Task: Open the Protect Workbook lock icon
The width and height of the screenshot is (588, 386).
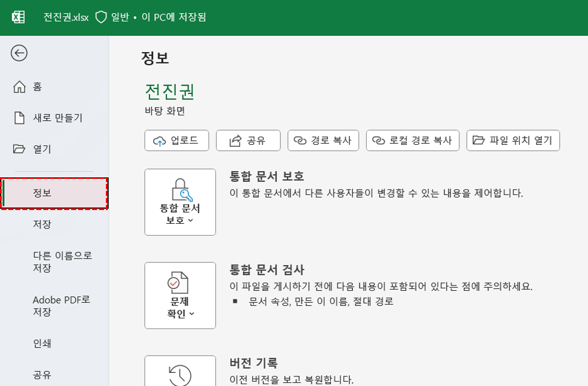Action: 180,190
